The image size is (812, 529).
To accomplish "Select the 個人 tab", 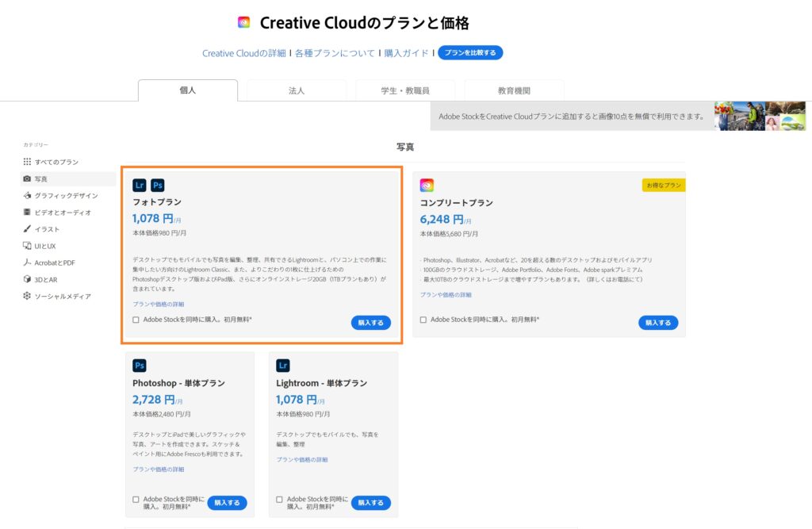I will click(x=187, y=90).
